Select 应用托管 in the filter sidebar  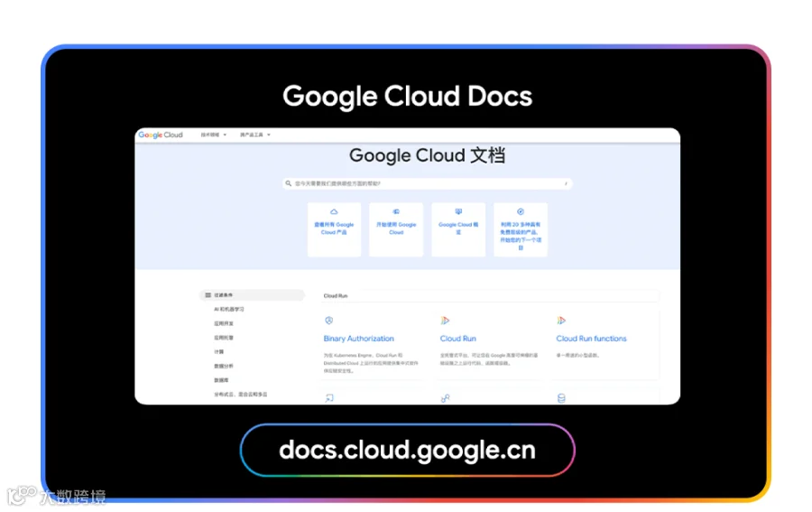pyautogui.click(x=224, y=338)
